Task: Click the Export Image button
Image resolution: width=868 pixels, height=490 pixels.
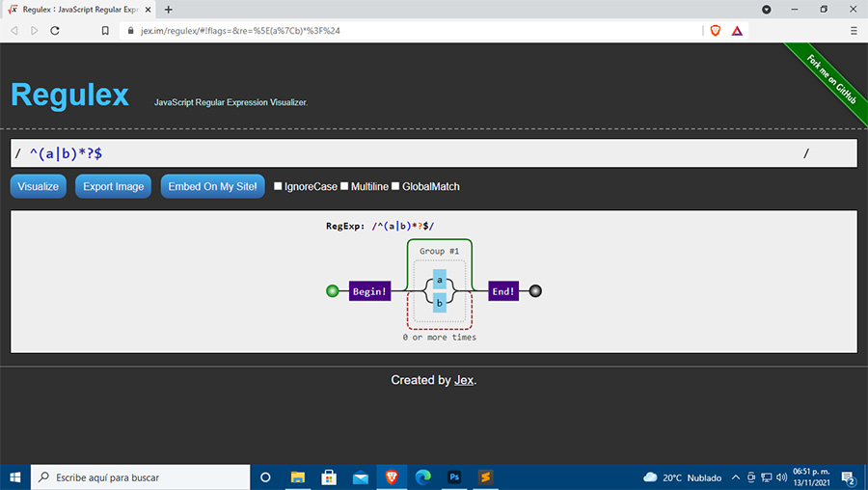Action: click(x=113, y=186)
